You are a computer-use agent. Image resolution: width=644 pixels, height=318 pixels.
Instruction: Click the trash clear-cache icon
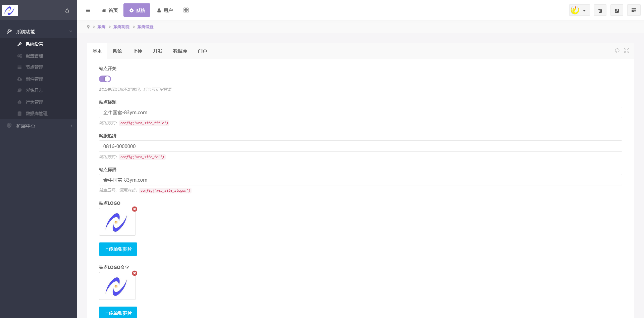tap(600, 10)
